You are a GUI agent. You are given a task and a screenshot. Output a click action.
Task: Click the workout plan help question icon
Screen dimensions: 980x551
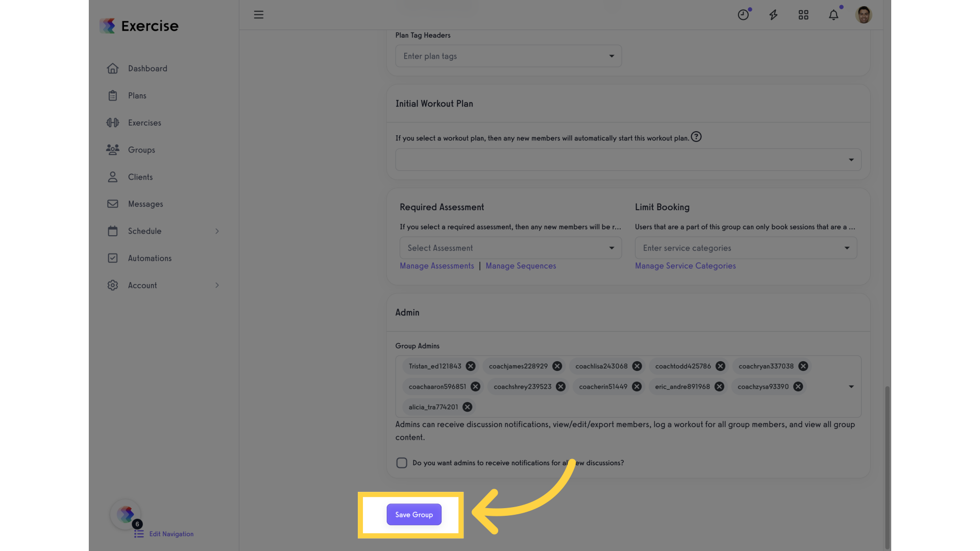click(696, 137)
